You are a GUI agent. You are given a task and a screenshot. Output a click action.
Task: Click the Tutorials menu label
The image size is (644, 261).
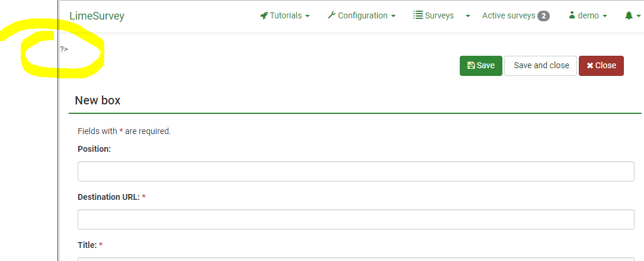click(286, 16)
